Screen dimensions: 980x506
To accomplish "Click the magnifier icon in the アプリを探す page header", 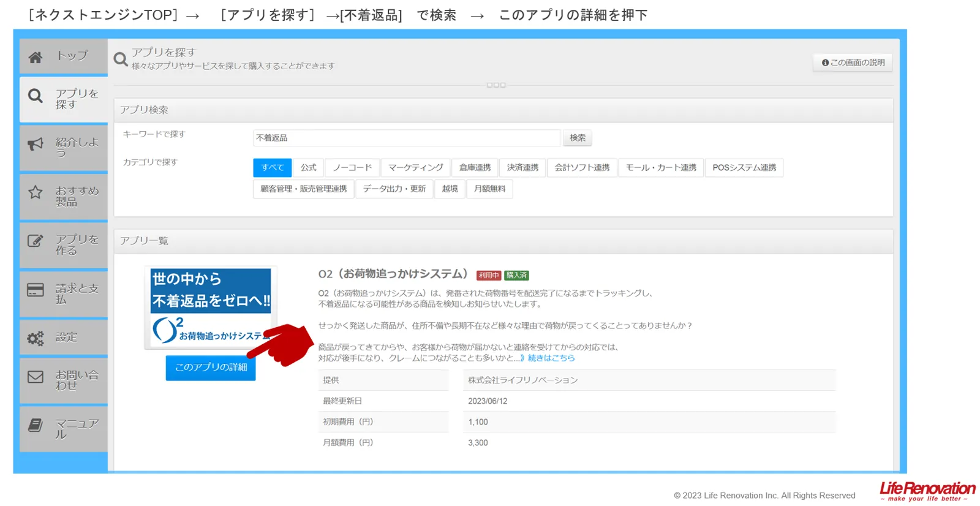I will point(121,59).
